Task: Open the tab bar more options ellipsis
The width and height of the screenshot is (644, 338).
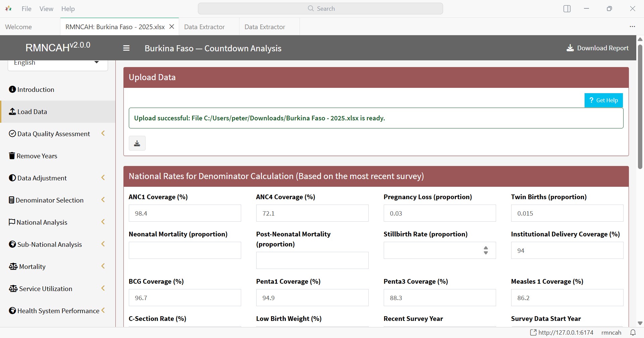Action: coord(632,26)
